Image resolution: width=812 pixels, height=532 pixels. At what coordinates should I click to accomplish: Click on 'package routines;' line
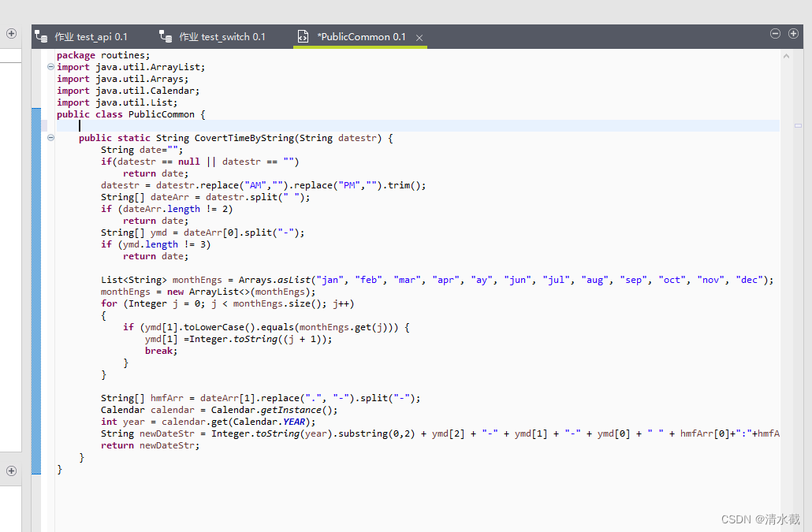click(x=103, y=55)
